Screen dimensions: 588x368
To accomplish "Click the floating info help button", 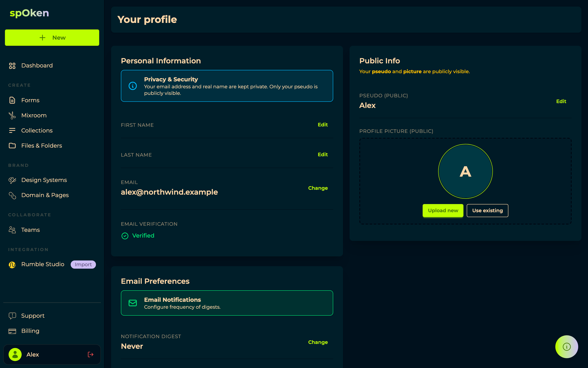I will click(567, 347).
